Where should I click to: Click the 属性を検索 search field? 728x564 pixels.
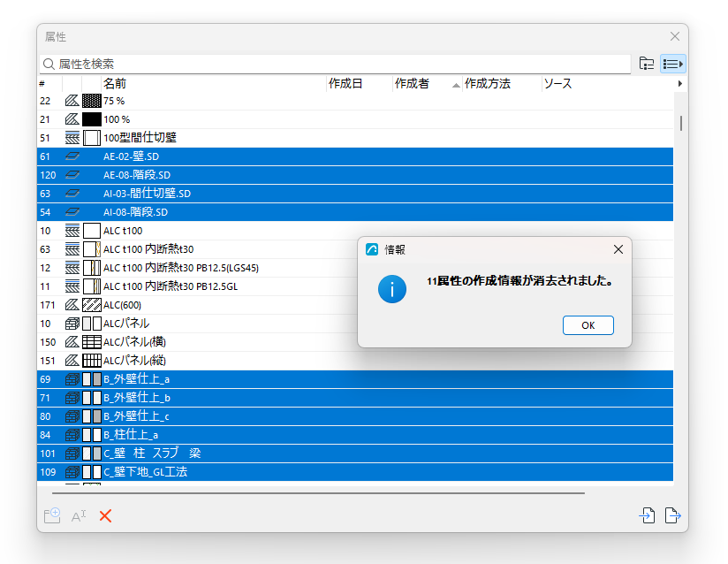coord(335,64)
